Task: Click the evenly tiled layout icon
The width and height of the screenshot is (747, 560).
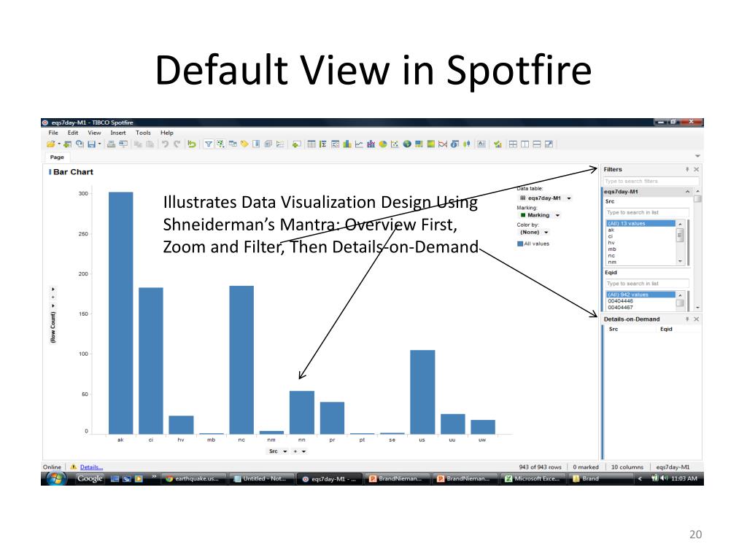Action: (x=513, y=144)
